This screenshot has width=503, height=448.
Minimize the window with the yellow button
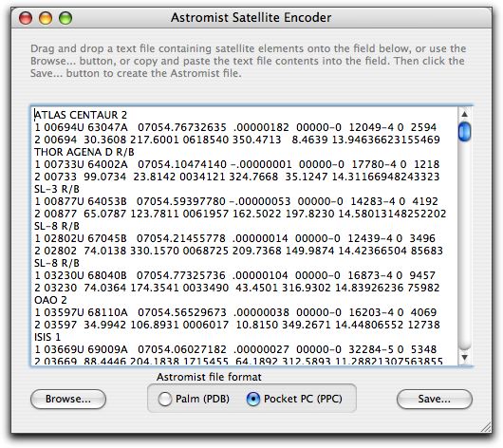click(x=46, y=18)
